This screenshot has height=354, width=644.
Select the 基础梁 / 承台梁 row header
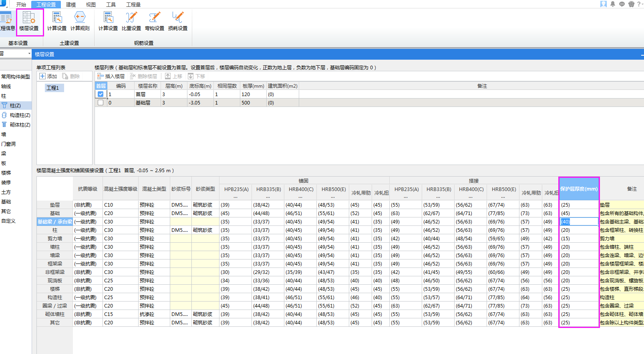(55, 221)
